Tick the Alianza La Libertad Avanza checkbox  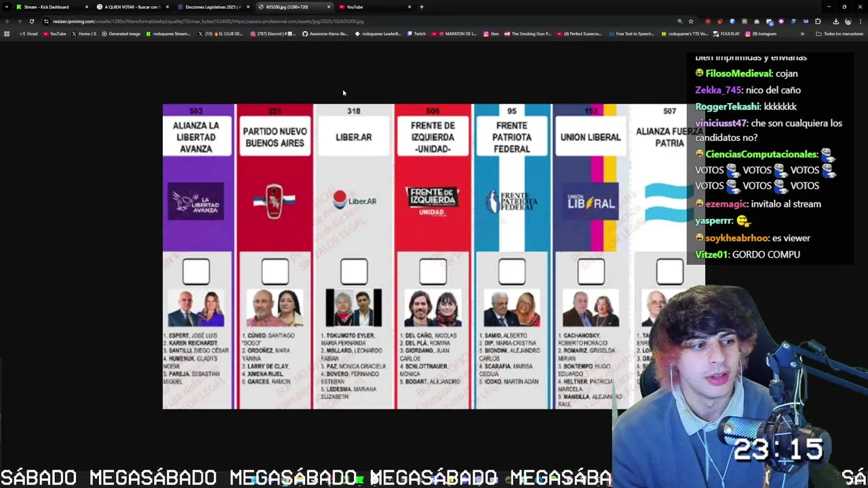[x=196, y=272]
